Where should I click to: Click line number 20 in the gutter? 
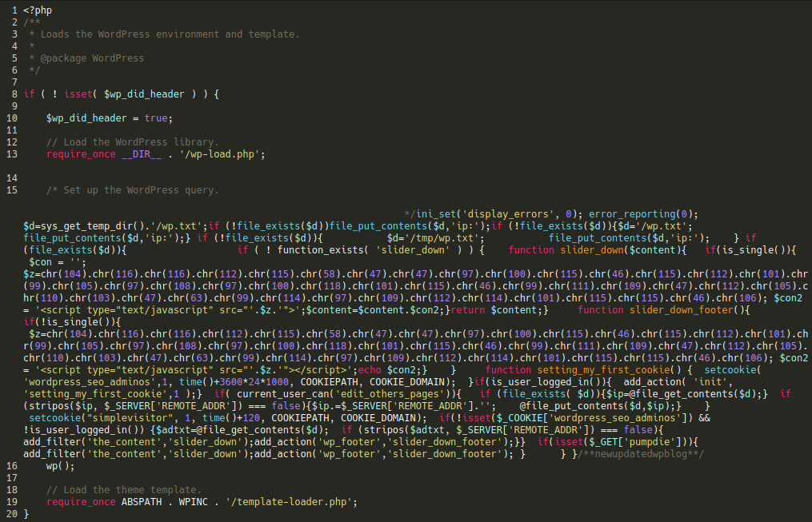[12, 514]
